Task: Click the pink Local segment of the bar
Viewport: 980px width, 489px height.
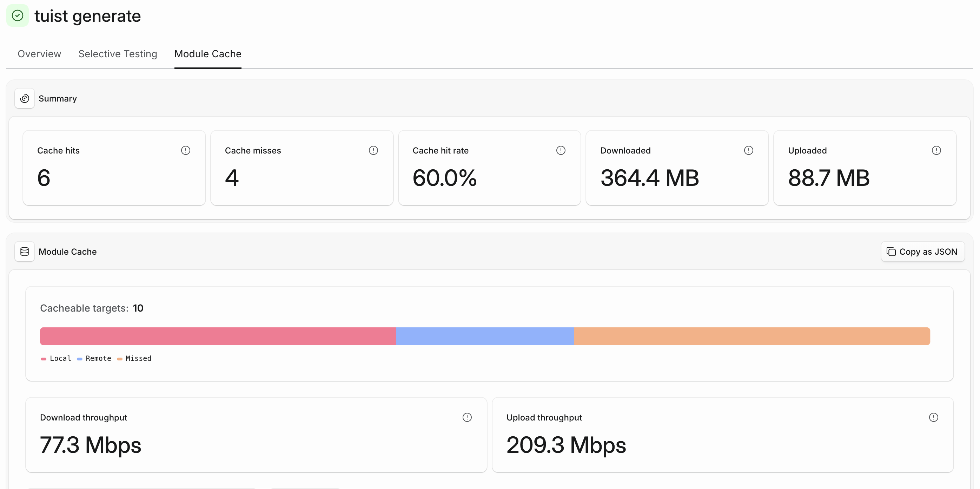Action: 218,336
